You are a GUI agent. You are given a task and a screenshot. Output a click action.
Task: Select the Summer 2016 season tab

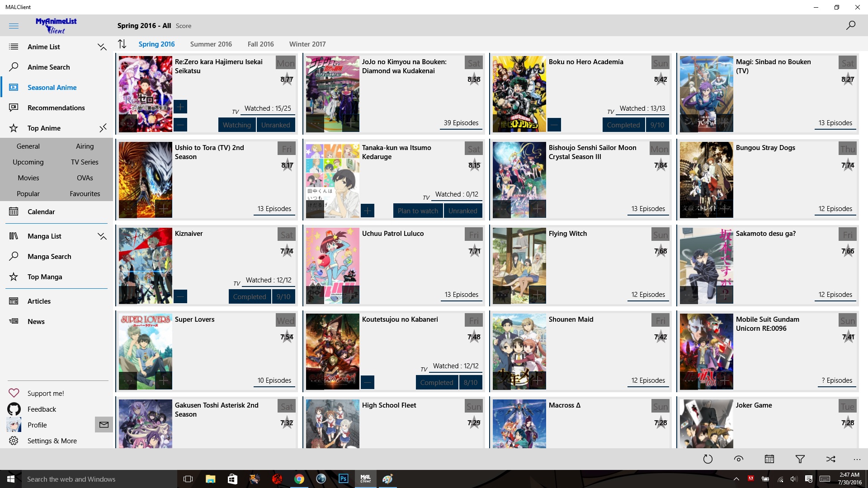coord(211,43)
